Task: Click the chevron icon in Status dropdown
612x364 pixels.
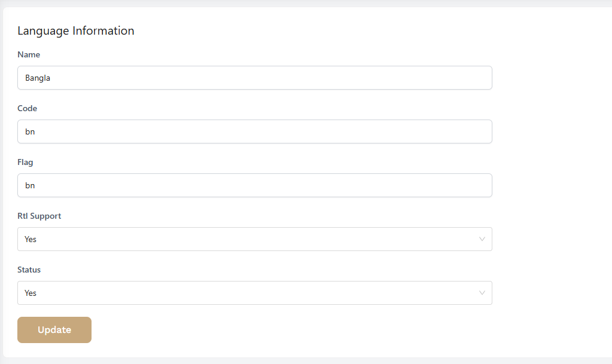Action: [x=482, y=293]
